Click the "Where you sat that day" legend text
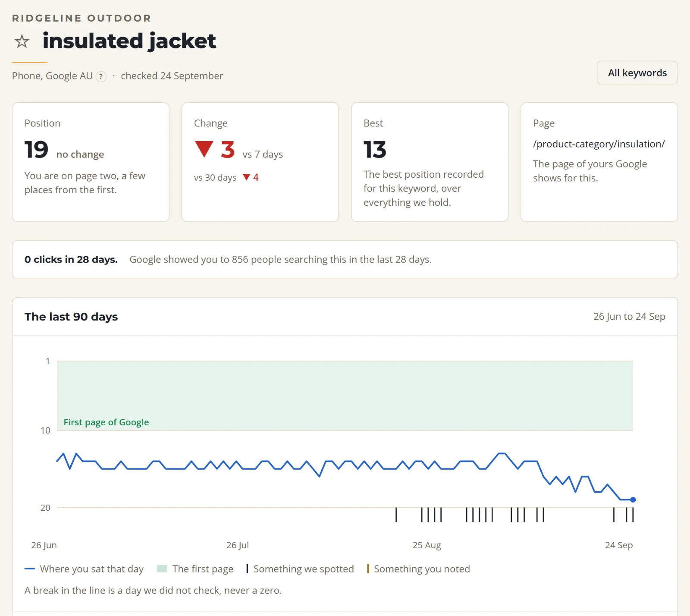 pyautogui.click(x=92, y=569)
